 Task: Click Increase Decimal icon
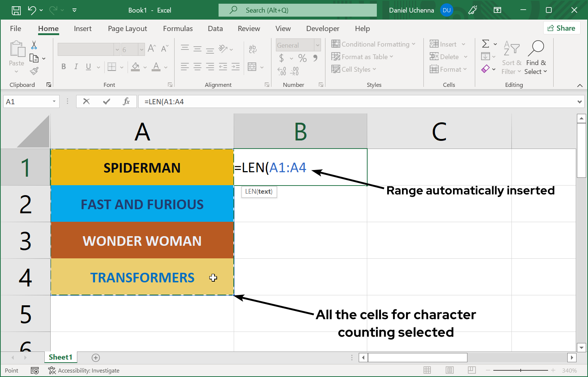pyautogui.click(x=282, y=71)
